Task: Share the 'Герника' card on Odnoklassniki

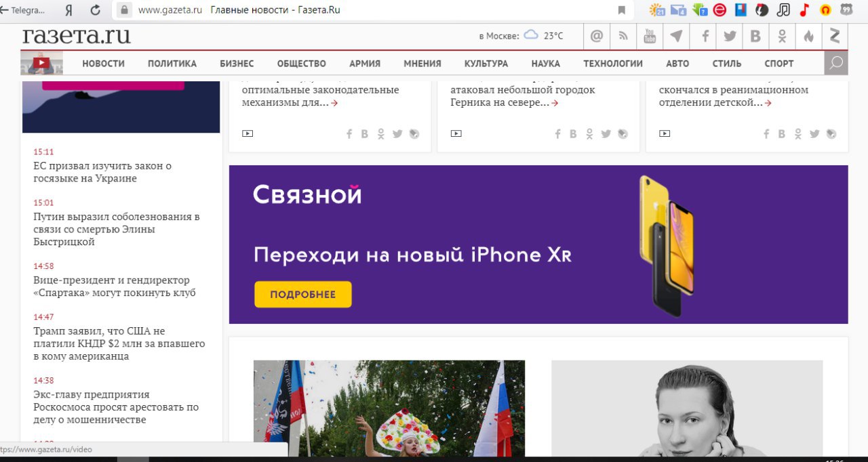Action: [589, 134]
